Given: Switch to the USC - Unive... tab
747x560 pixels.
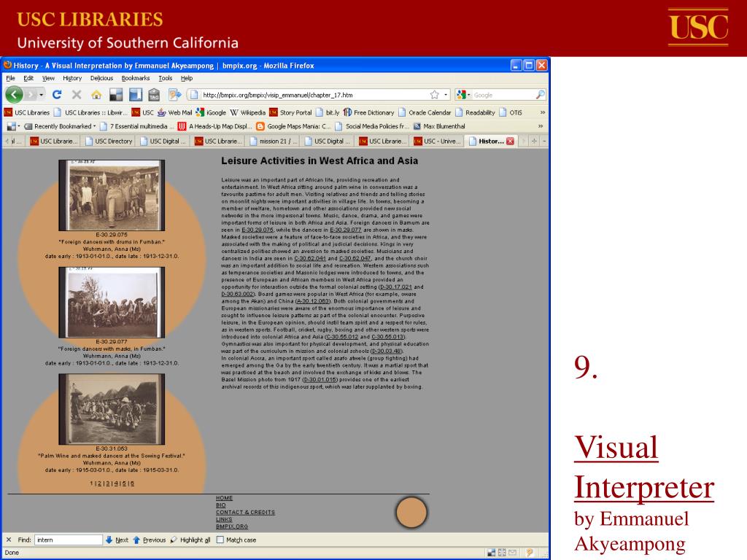Looking at the screenshot, I should (438, 141).
